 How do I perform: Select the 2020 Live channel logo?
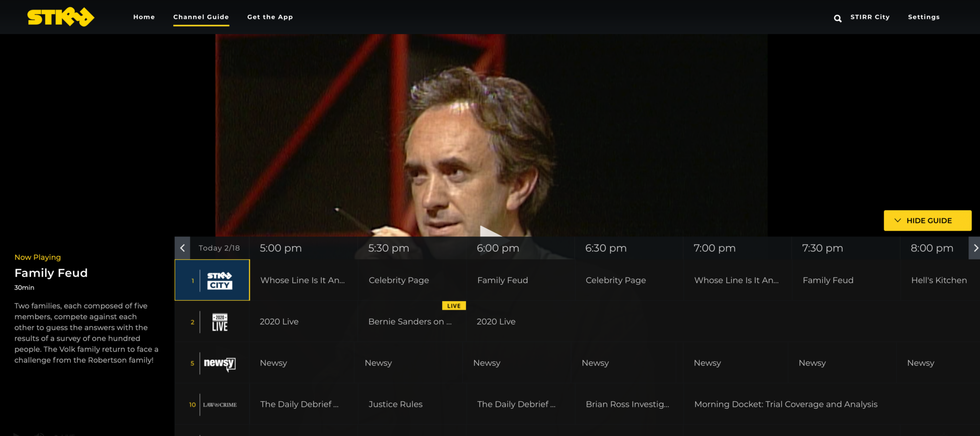tap(220, 322)
